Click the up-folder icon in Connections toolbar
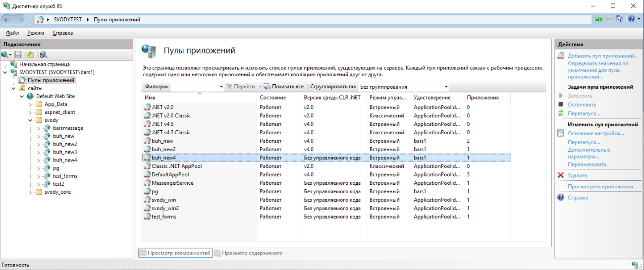 click(30, 54)
